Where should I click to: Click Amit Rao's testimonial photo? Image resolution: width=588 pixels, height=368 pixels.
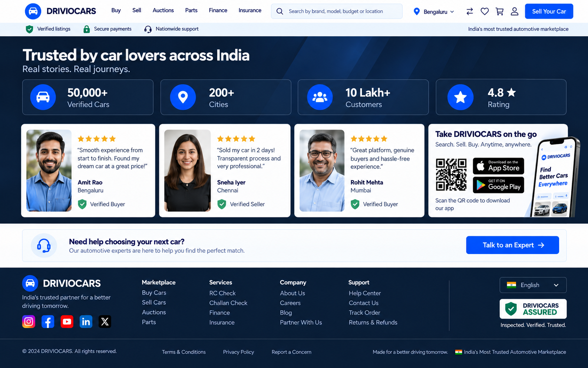point(49,171)
